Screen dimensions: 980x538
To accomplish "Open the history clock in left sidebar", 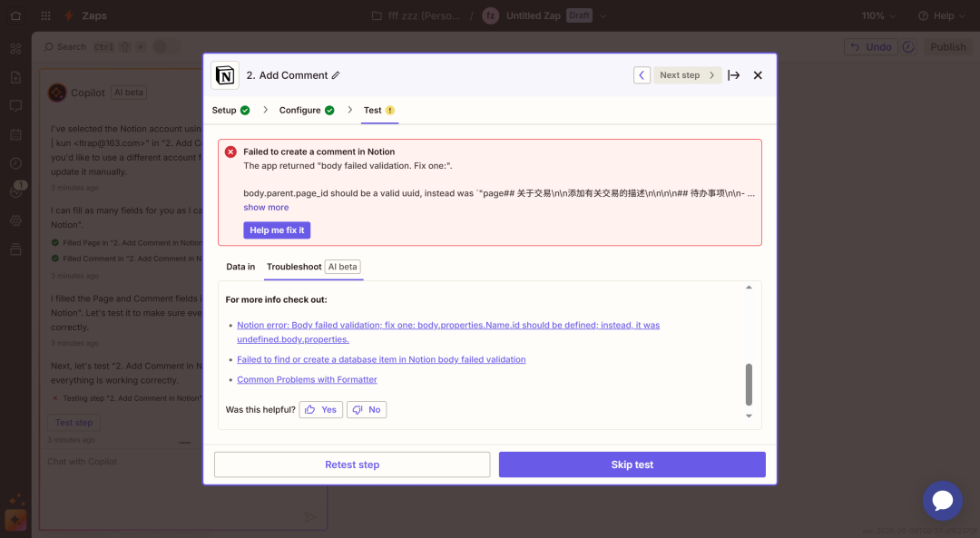I will point(15,163).
